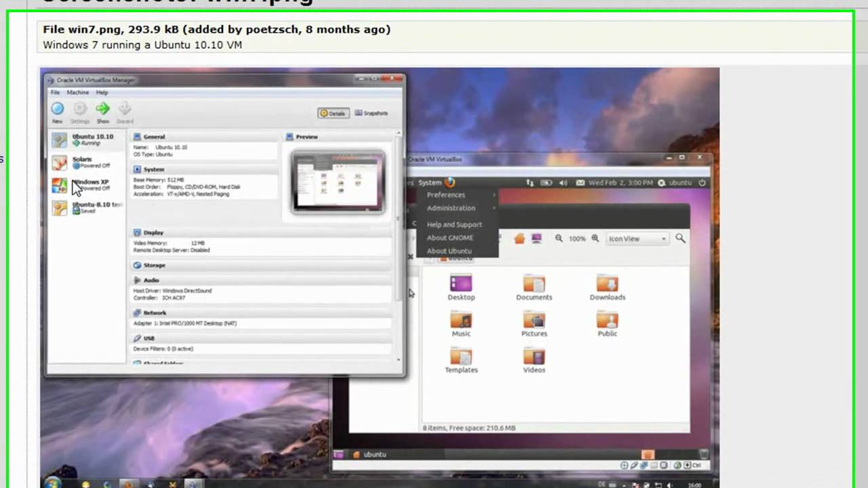
Task: Open the Help menu in VirtualBox Manager
Action: click(x=102, y=92)
